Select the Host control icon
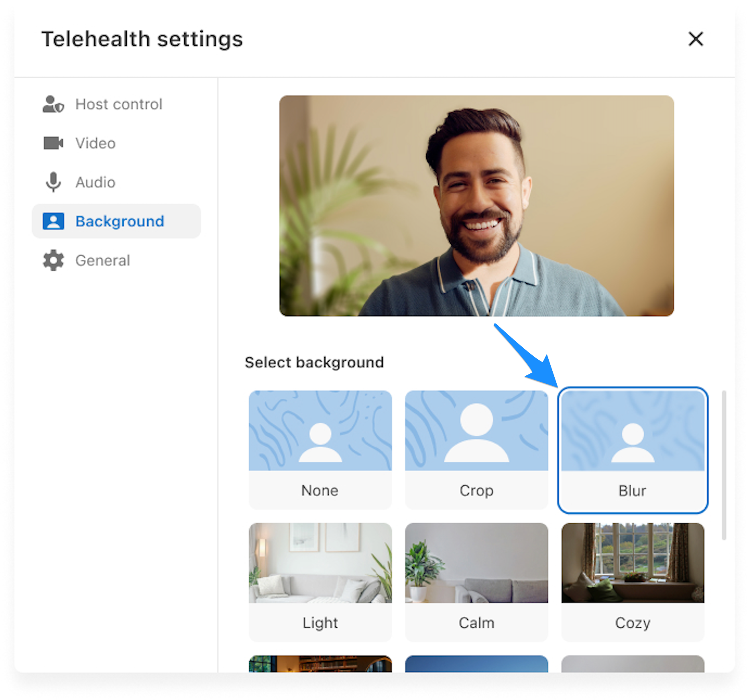This screenshot has width=749, height=700. click(53, 104)
